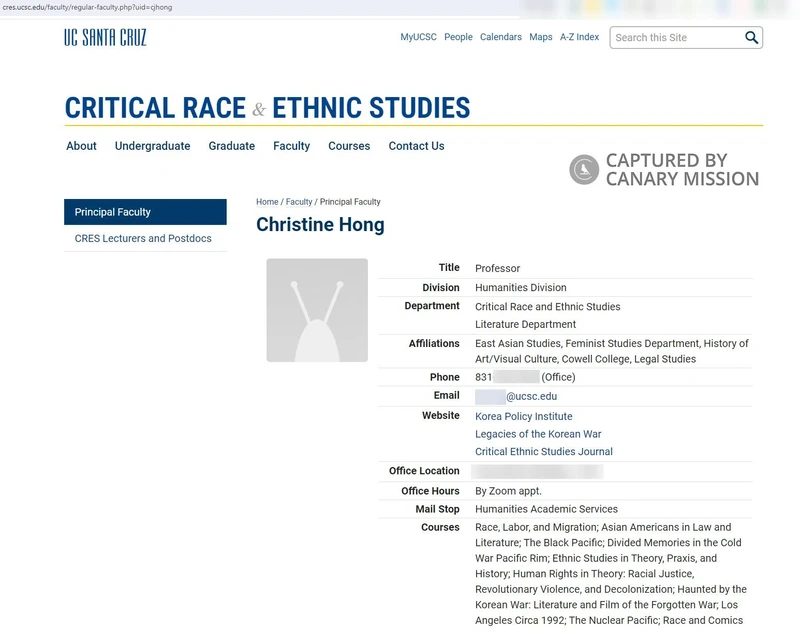Open the Korea Policy Institute website

522,416
